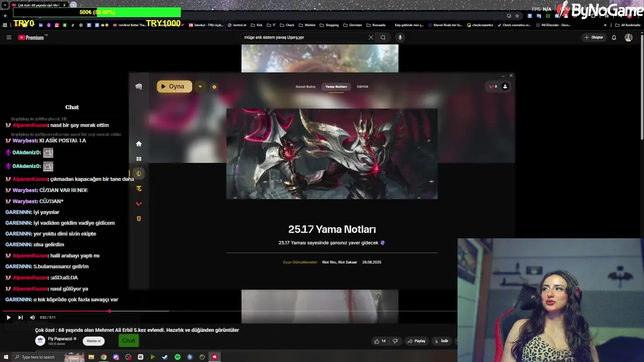
Task: Open the İstanbul - Tiflis Uçak bookmark
Action: pyautogui.click(x=206, y=25)
